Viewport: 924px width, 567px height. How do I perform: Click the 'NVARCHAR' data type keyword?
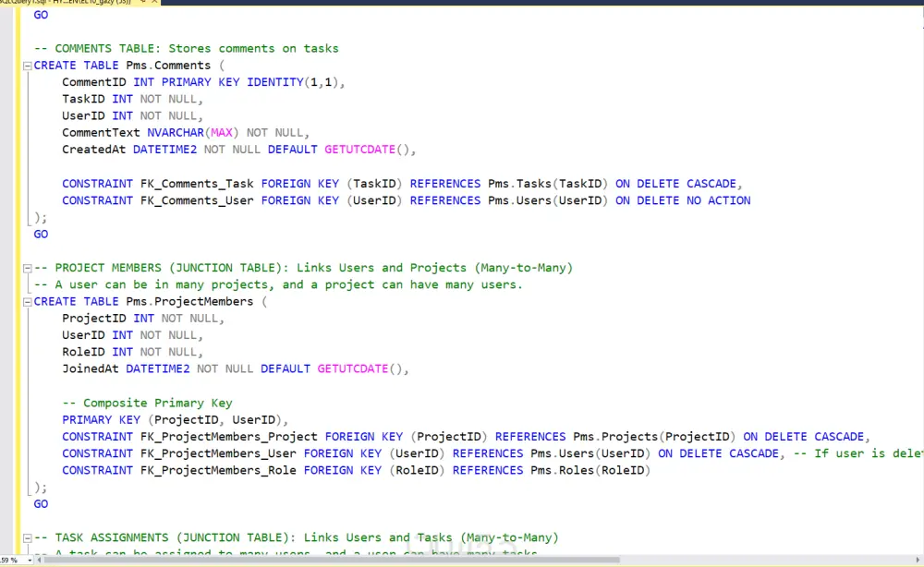point(175,133)
